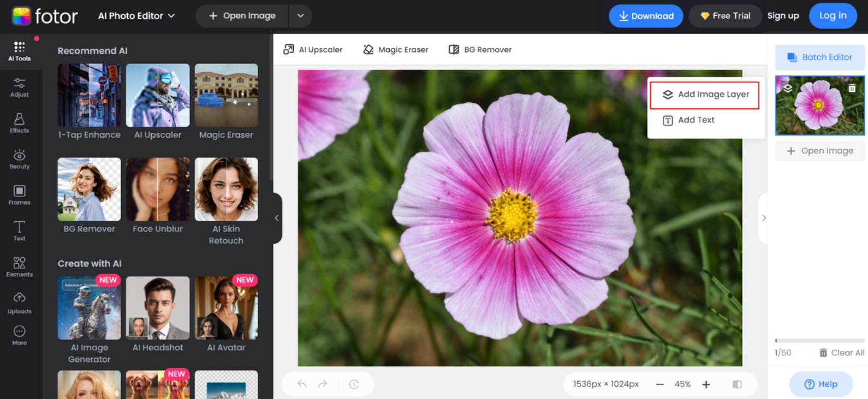Click the redo arrow icon
Viewport: 868px width, 399px height.
tap(323, 384)
